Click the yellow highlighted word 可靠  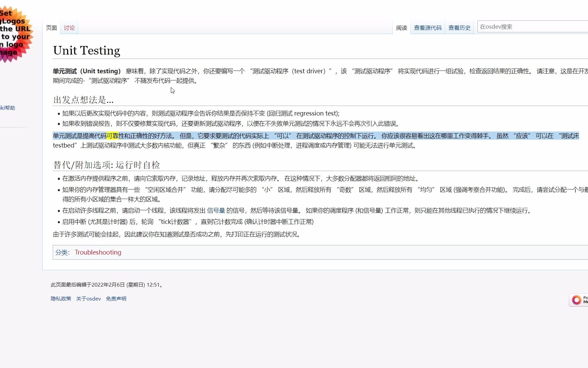pyautogui.click(x=113, y=136)
